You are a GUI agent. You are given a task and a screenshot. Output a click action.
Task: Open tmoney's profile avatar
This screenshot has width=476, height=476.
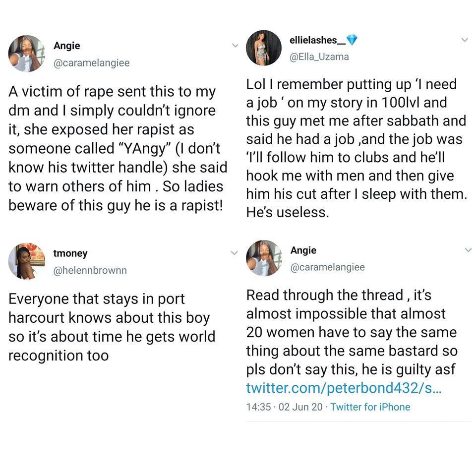pyautogui.click(x=26, y=261)
